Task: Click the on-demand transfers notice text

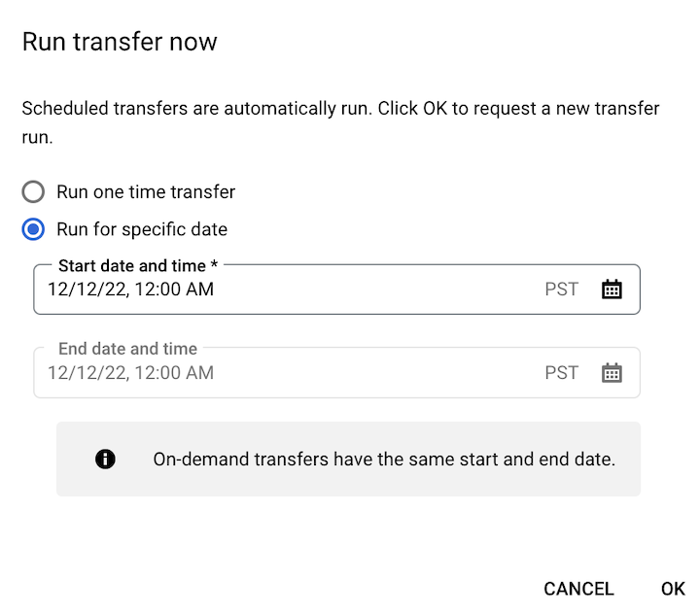Action: (384, 460)
